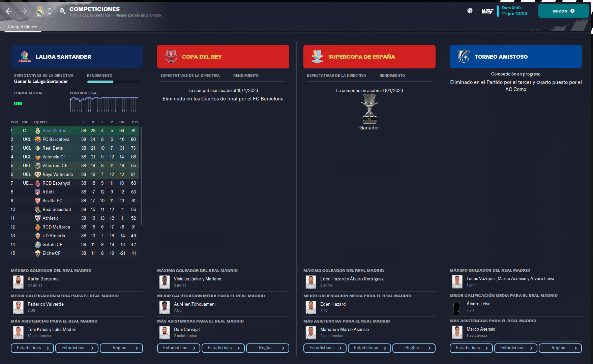The image size is (593, 364).
Task: Click the Posición Liga history graph
Action: 104,104
